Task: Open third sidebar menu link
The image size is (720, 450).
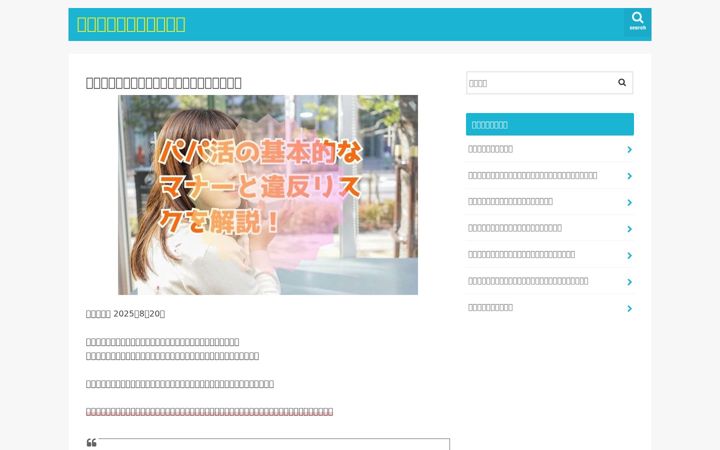Action: pyautogui.click(x=510, y=202)
